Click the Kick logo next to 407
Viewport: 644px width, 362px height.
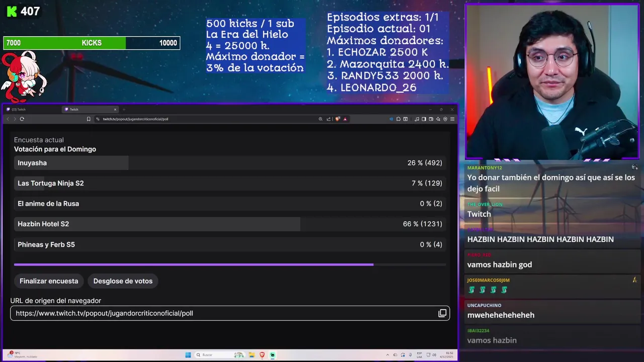point(11,12)
